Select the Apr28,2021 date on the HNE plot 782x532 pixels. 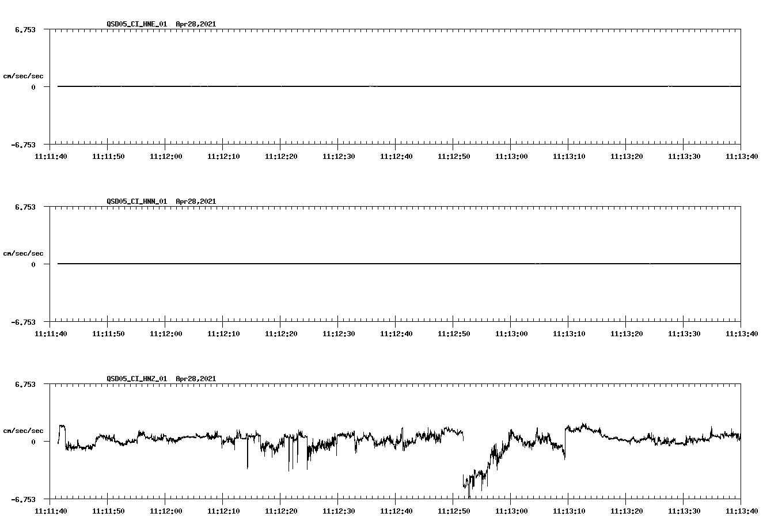click(196, 24)
